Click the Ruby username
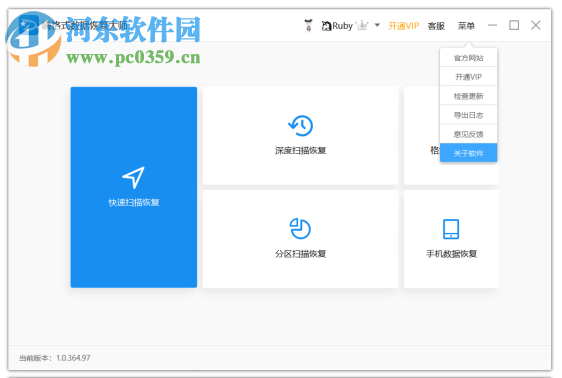 337,26
